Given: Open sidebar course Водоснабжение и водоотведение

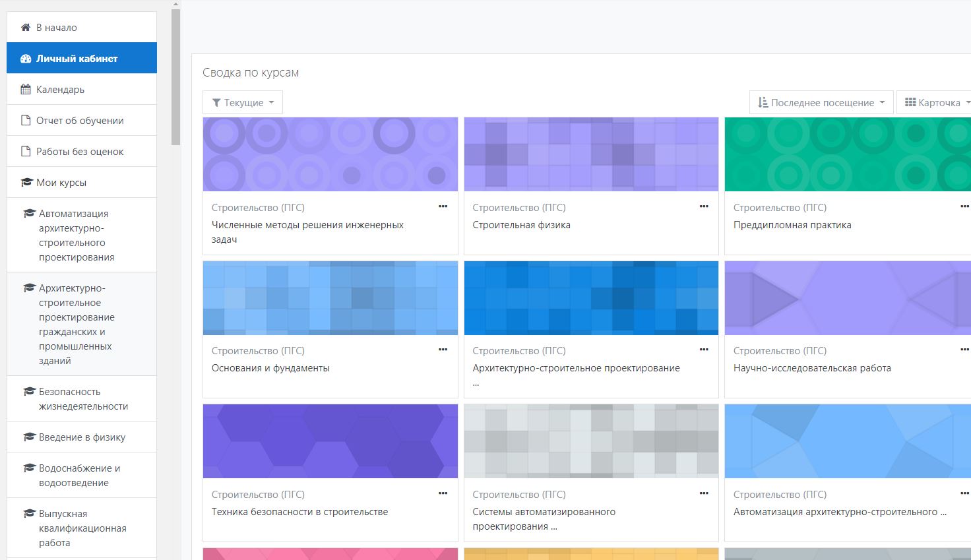Looking at the screenshot, I should click(82, 476).
